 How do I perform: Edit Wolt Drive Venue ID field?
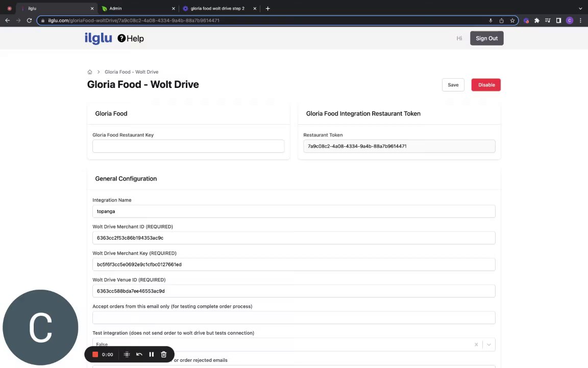tap(293, 291)
